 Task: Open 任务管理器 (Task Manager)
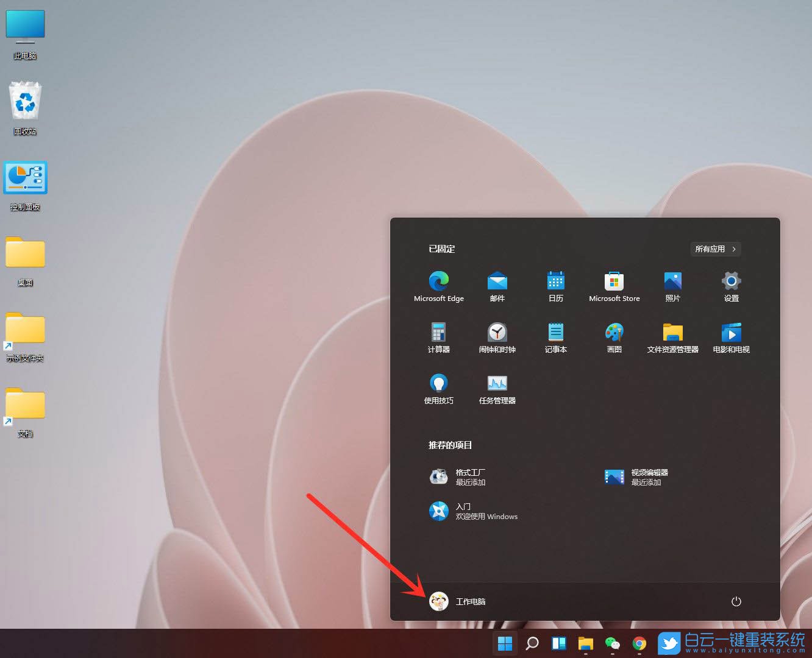tap(497, 388)
